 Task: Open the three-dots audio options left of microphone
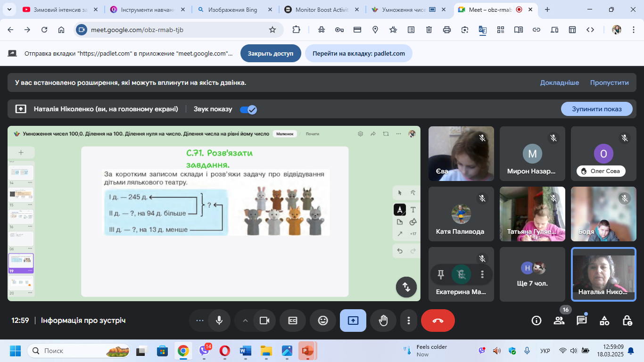[x=199, y=321]
